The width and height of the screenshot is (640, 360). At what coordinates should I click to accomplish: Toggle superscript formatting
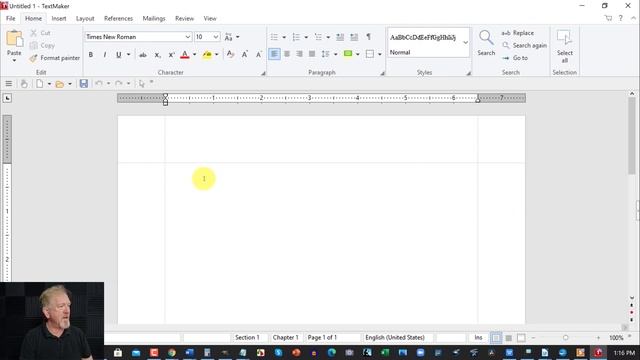(171, 54)
